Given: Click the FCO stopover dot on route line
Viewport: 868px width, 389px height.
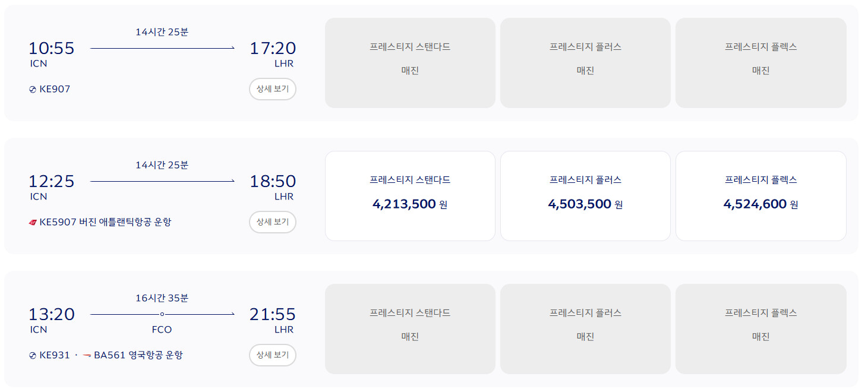Looking at the screenshot, I should pos(162,314).
